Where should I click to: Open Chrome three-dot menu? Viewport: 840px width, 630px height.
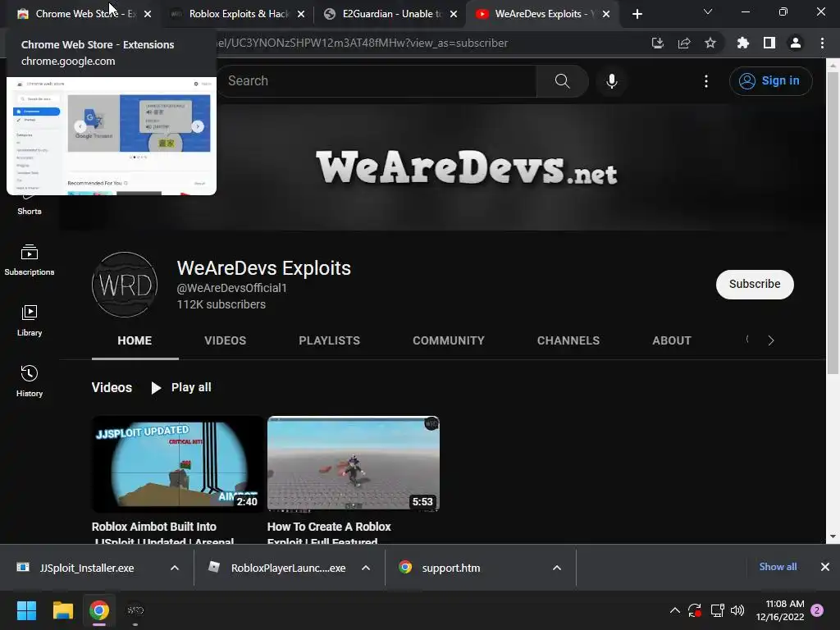(822, 43)
